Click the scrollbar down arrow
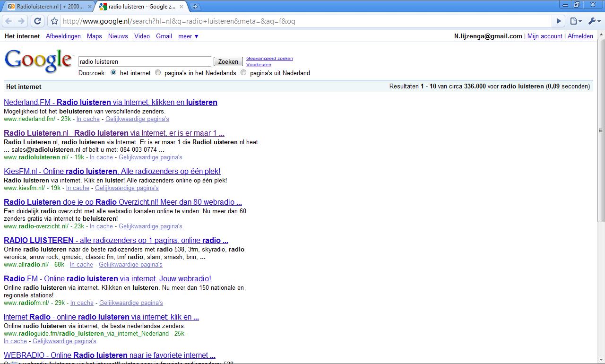 tap(601, 360)
